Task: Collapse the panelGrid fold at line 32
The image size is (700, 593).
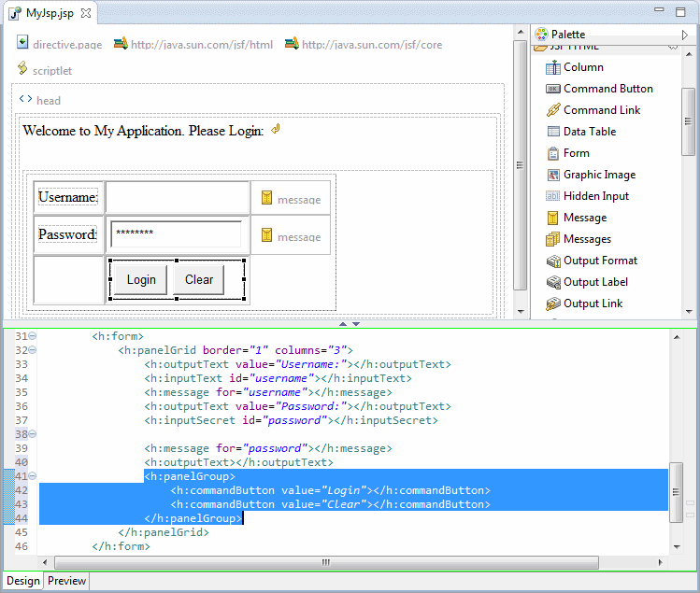Action: [x=33, y=350]
